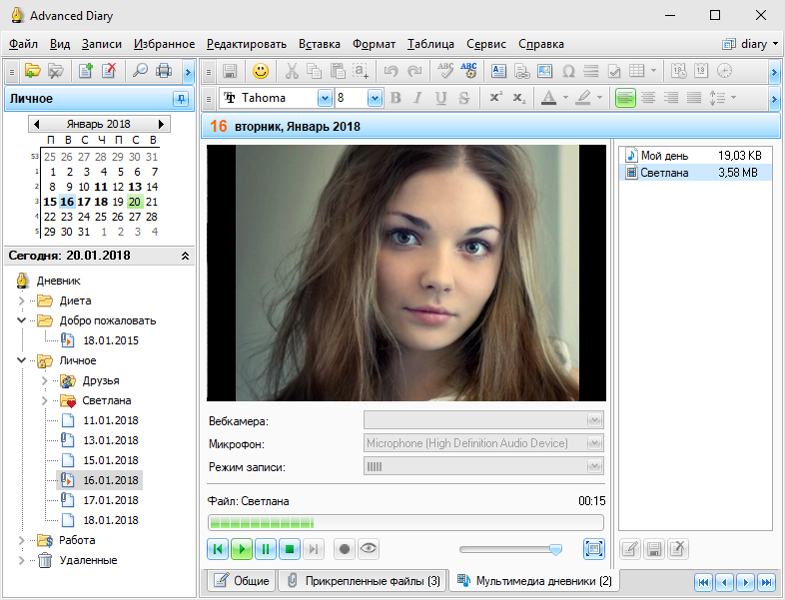Expand the Работа tree folder
This screenshot has width=785, height=600.
point(22,540)
